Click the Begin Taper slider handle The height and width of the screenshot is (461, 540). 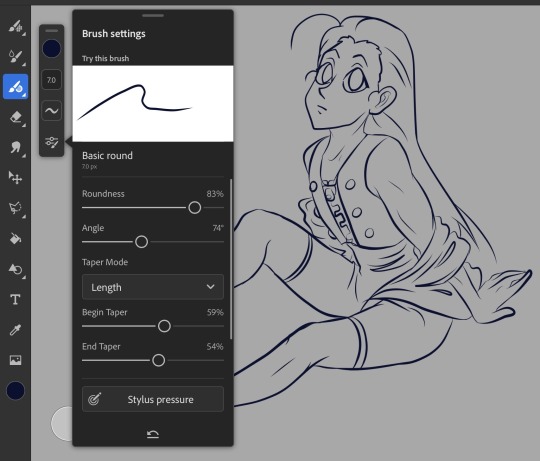click(x=164, y=326)
